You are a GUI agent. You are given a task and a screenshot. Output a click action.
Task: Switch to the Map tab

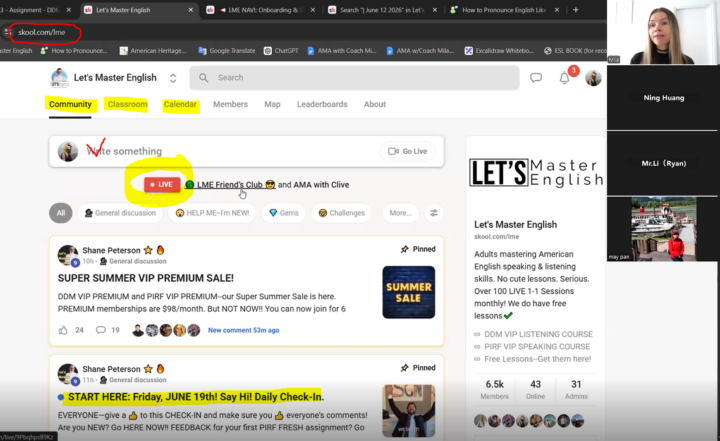click(x=272, y=104)
